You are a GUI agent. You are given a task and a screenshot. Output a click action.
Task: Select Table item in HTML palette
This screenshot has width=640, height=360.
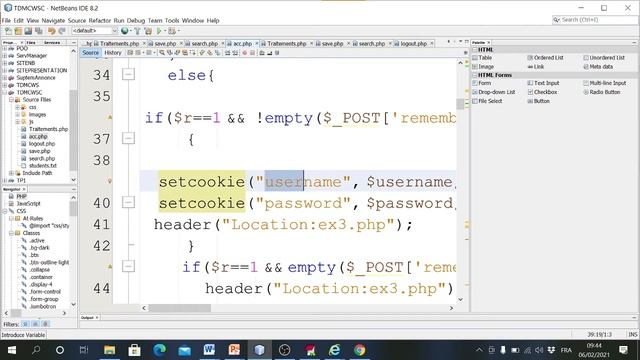point(482,58)
